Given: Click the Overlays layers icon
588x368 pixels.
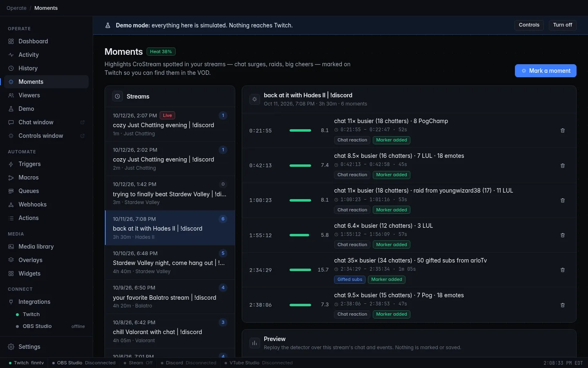Looking at the screenshot, I should (11, 260).
